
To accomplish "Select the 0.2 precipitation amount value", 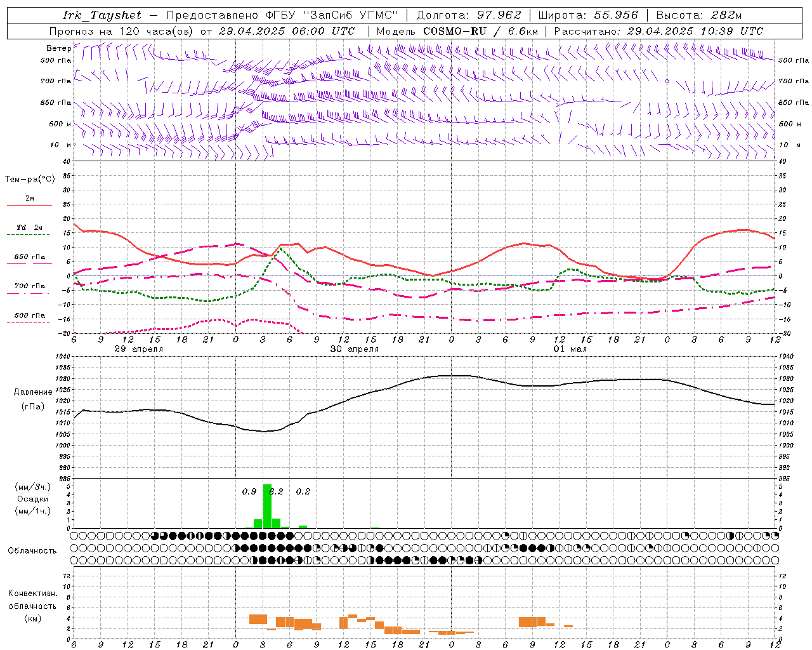I will [x=303, y=491].
